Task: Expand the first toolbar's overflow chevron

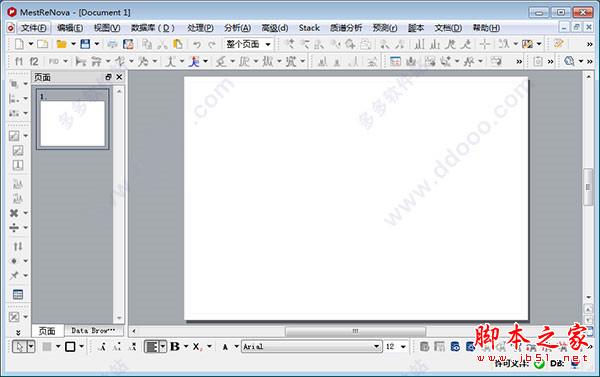Action: (x=590, y=44)
